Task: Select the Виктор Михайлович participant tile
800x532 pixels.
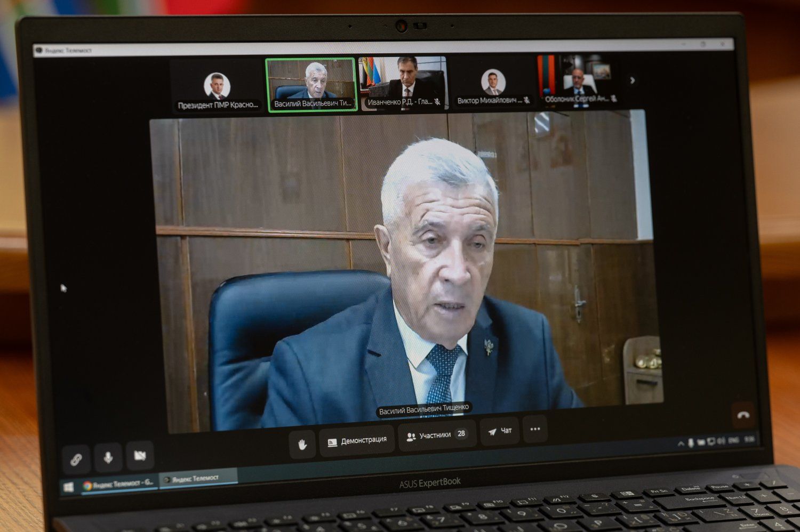Action: pyautogui.click(x=493, y=82)
